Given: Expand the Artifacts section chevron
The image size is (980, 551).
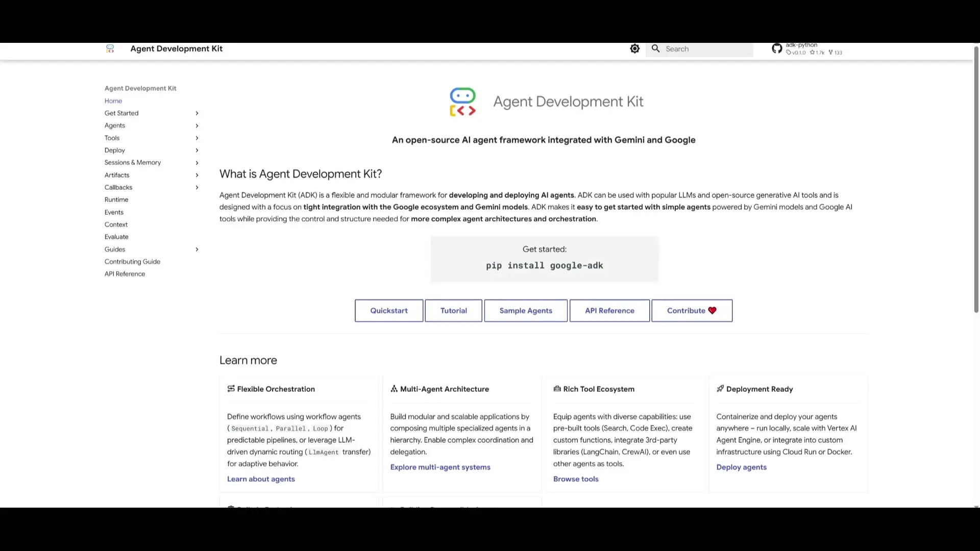Looking at the screenshot, I should point(197,175).
